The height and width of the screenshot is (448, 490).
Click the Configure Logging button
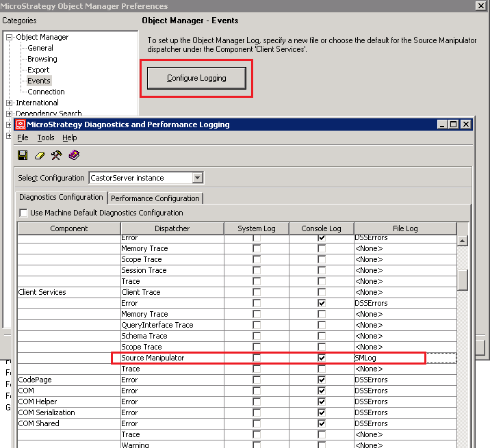196,78
